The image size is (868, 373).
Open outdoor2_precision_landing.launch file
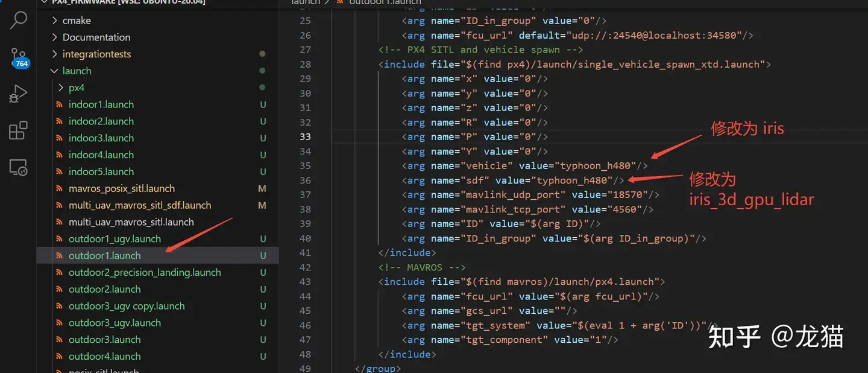point(145,273)
